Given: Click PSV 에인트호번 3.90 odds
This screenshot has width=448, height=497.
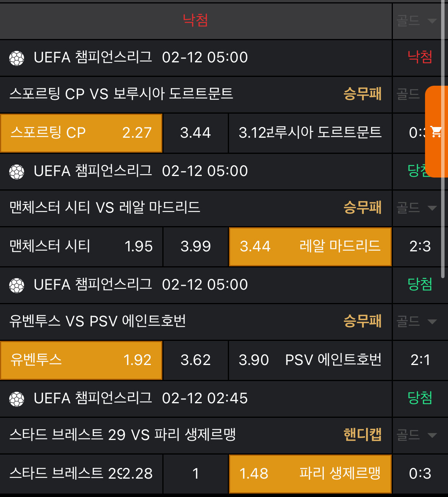Looking at the screenshot, I should coord(310,360).
